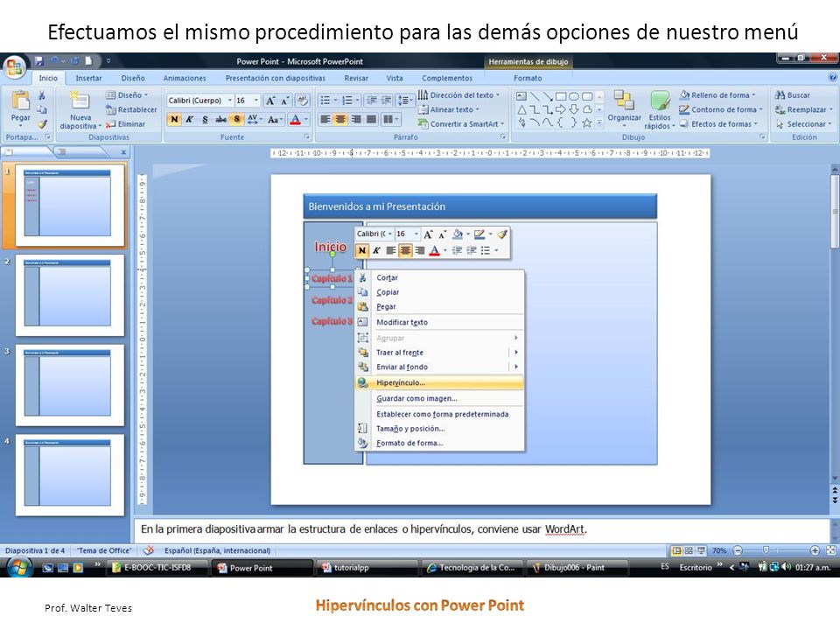Click the zoom out minus icon

pyautogui.click(x=738, y=550)
